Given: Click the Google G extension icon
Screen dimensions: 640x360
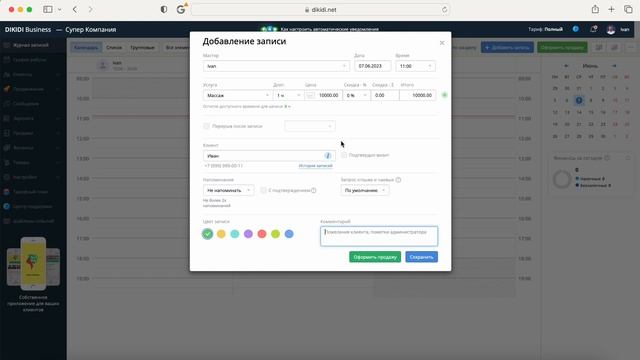Looking at the screenshot, I should [181, 9].
